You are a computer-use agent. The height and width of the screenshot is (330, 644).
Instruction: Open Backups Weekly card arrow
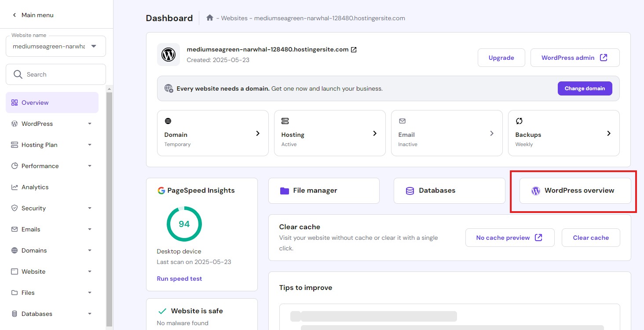pyautogui.click(x=609, y=133)
